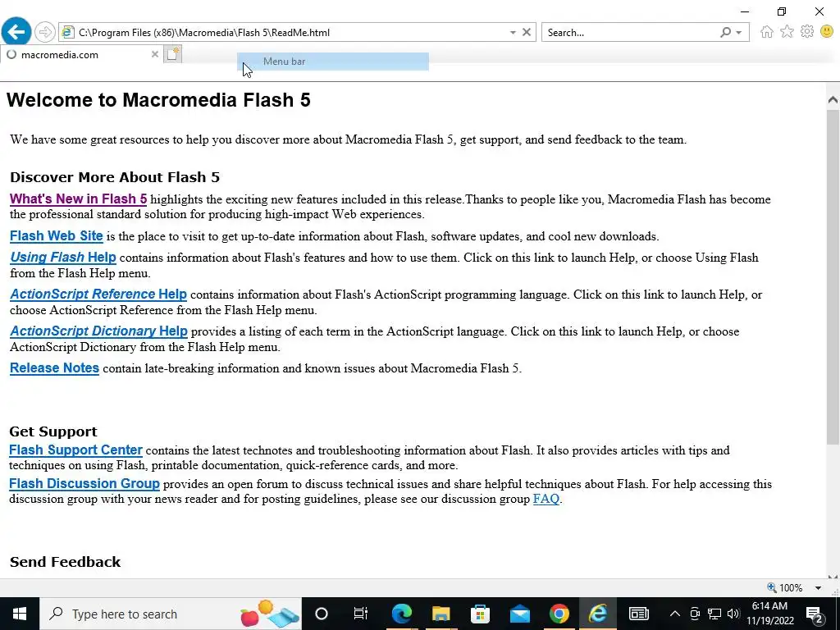Open ActionScript Dictionary Help link
840x630 pixels.
tap(98, 331)
